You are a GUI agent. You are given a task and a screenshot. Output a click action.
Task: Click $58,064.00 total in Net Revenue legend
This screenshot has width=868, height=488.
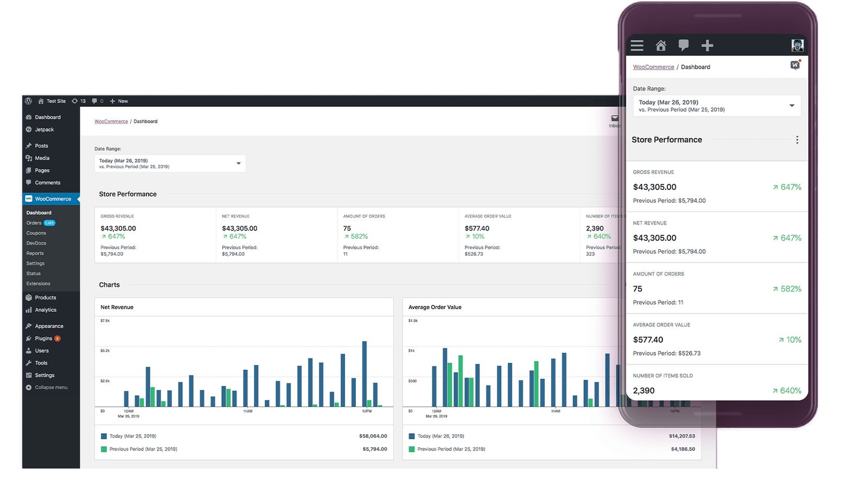click(373, 436)
